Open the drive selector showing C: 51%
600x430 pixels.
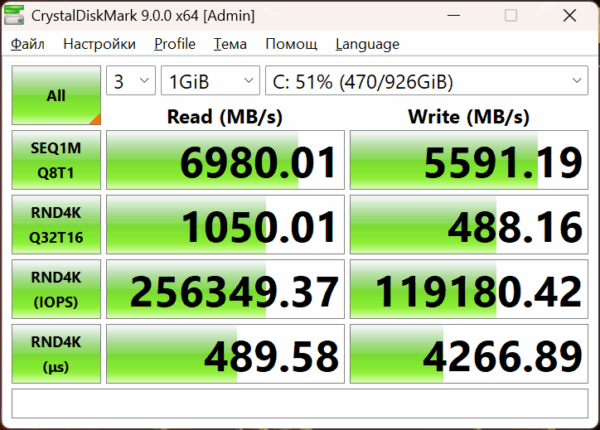(x=427, y=80)
